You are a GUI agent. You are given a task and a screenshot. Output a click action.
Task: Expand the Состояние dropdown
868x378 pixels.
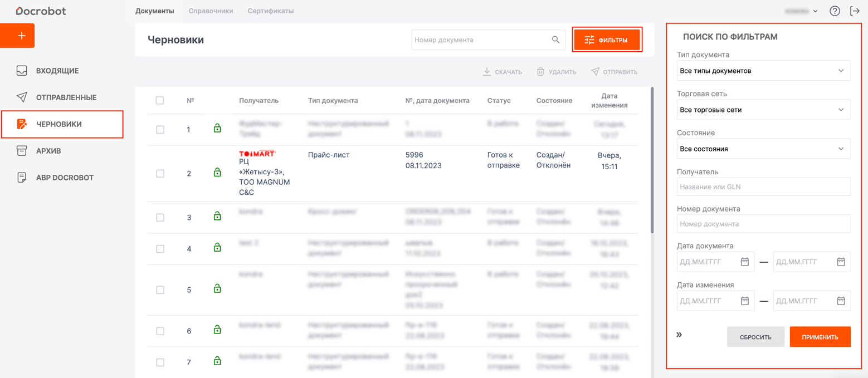pyautogui.click(x=763, y=149)
